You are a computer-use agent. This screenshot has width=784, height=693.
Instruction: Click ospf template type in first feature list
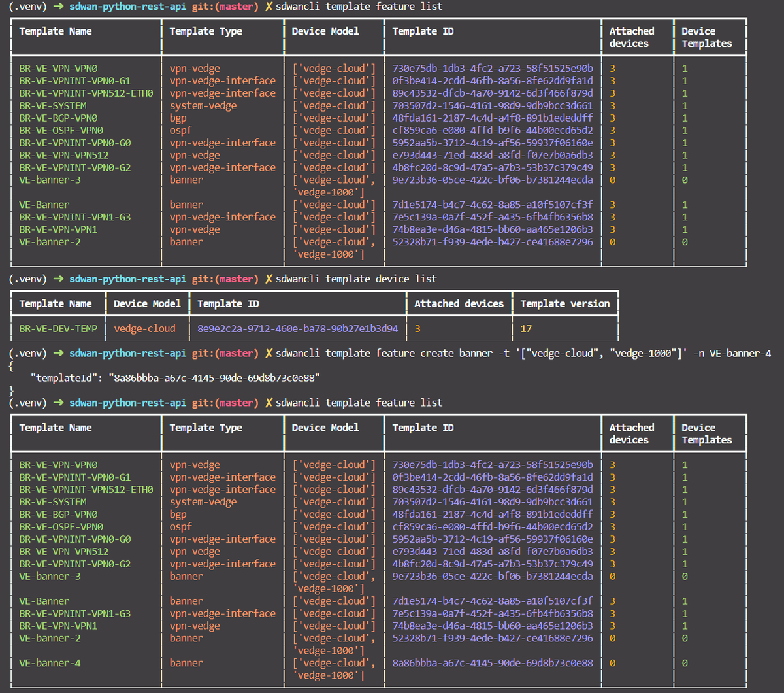181,130
